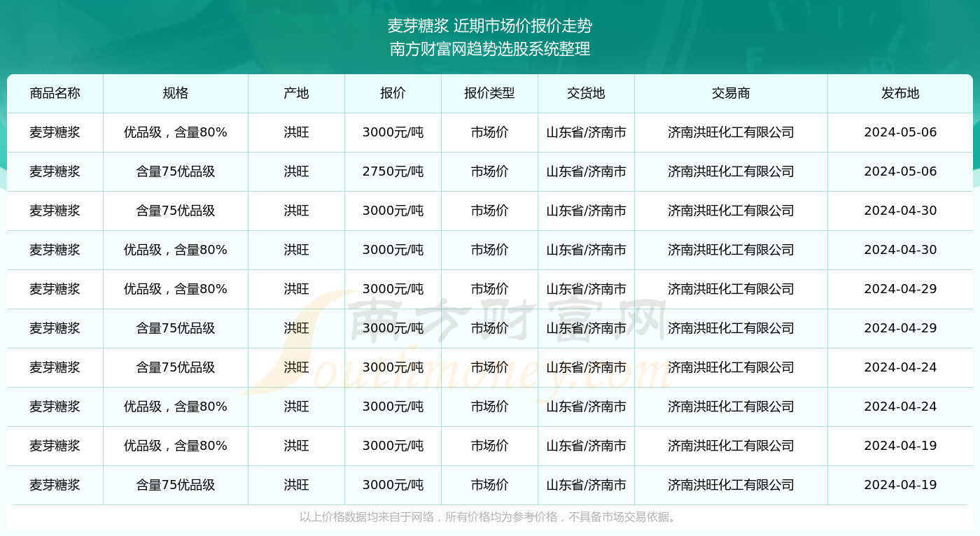The image size is (980, 536).
Task: Click 洪旺 origin in the 2750元/吨 row
Action: click(296, 171)
